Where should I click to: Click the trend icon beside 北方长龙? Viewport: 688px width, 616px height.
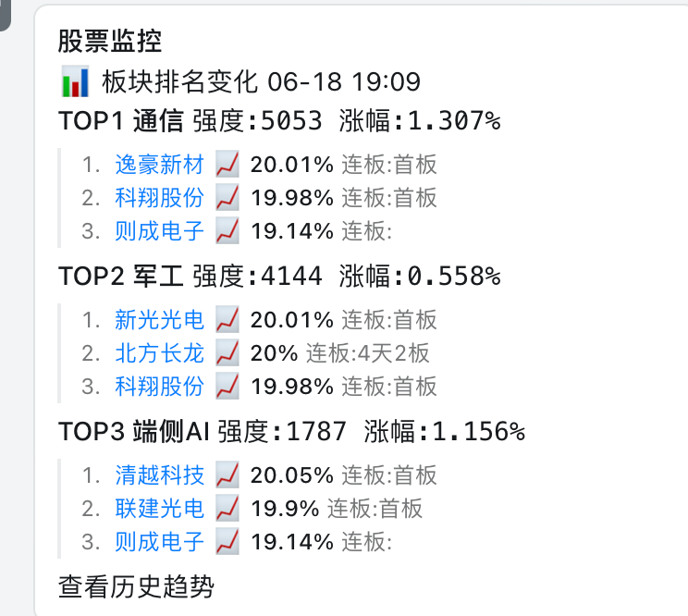(227, 352)
